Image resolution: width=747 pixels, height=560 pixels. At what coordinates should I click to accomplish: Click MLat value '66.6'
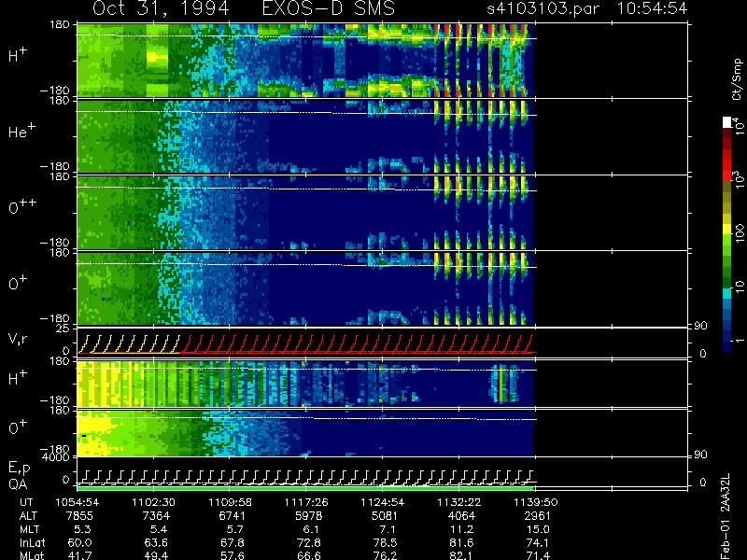pyautogui.click(x=308, y=555)
